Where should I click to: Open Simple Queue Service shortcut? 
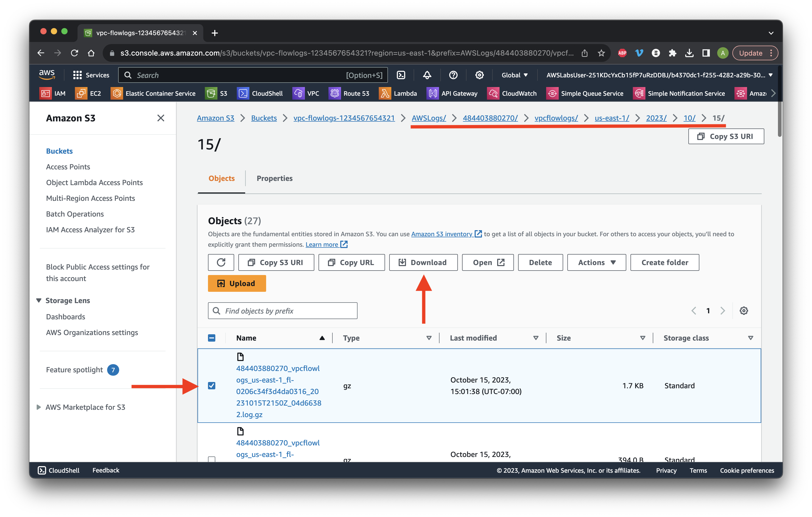(585, 94)
